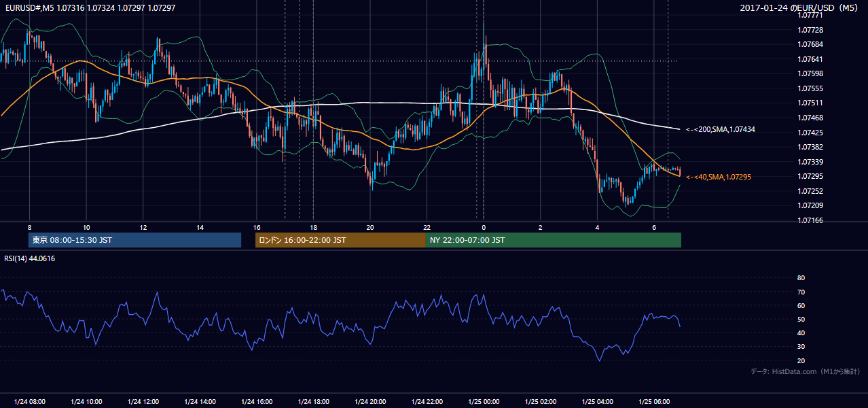This screenshot has width=868, height=408.
Task: Click the 1/24 22:00 time label
Action: 427,401
